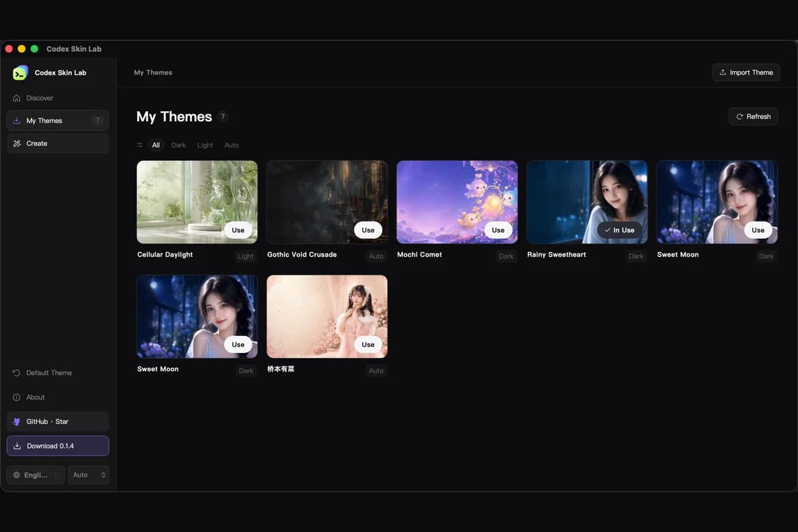
Task: Click the filter sliders icon beside All
Action: tap(140, 145)
